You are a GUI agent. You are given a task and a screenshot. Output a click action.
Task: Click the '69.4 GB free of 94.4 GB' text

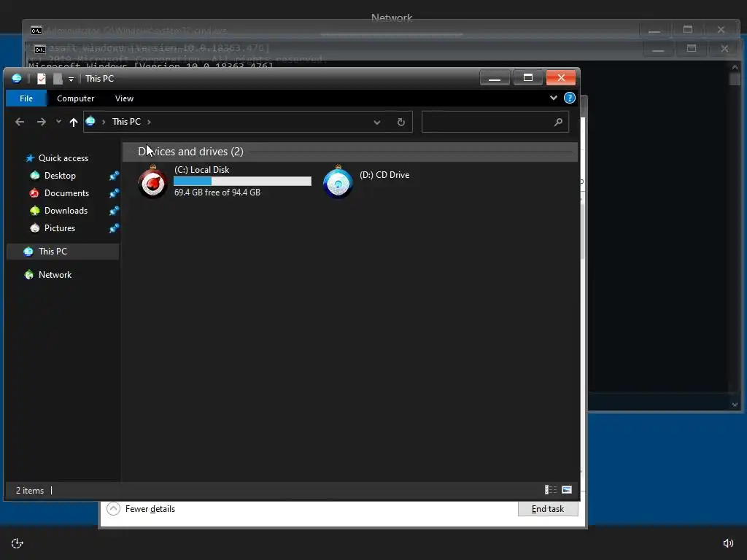click(x=217, y=192)
